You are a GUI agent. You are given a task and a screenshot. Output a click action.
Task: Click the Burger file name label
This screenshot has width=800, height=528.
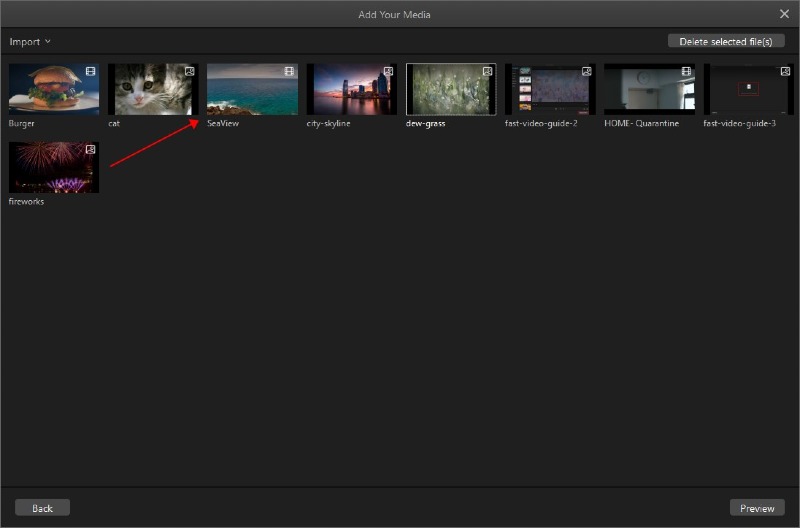[21, 123]
